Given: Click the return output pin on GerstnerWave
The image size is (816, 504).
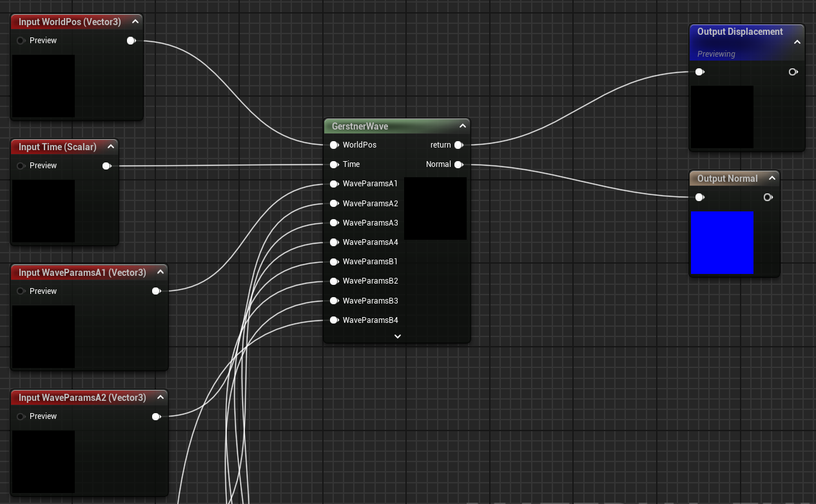Looking at the screenshot, I should pos(458,145).
